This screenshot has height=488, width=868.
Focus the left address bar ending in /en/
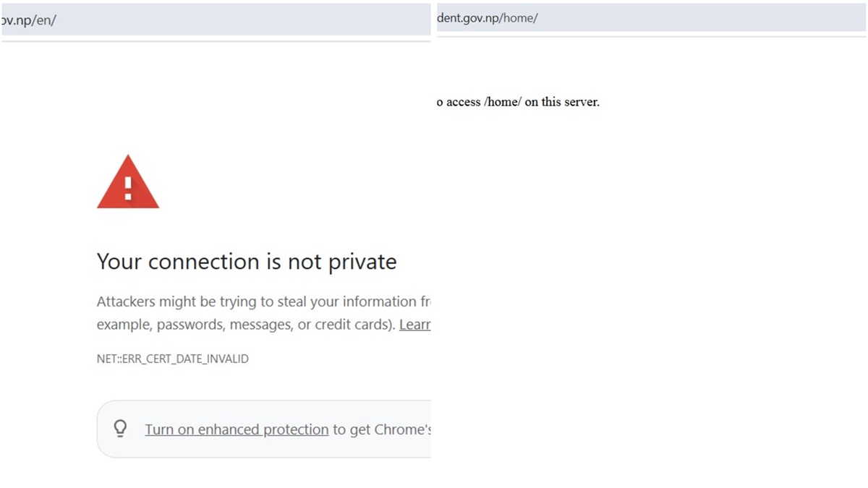point(217,20)
